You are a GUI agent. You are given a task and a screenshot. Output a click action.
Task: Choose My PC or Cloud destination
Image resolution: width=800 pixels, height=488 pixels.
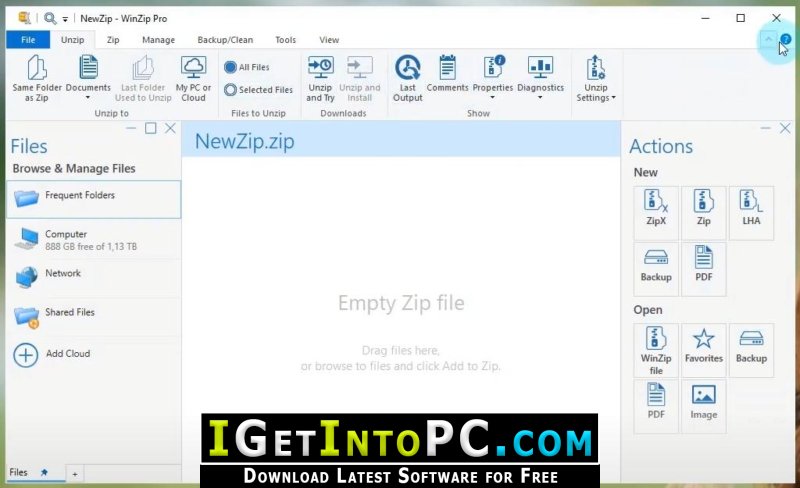[193, 78]
